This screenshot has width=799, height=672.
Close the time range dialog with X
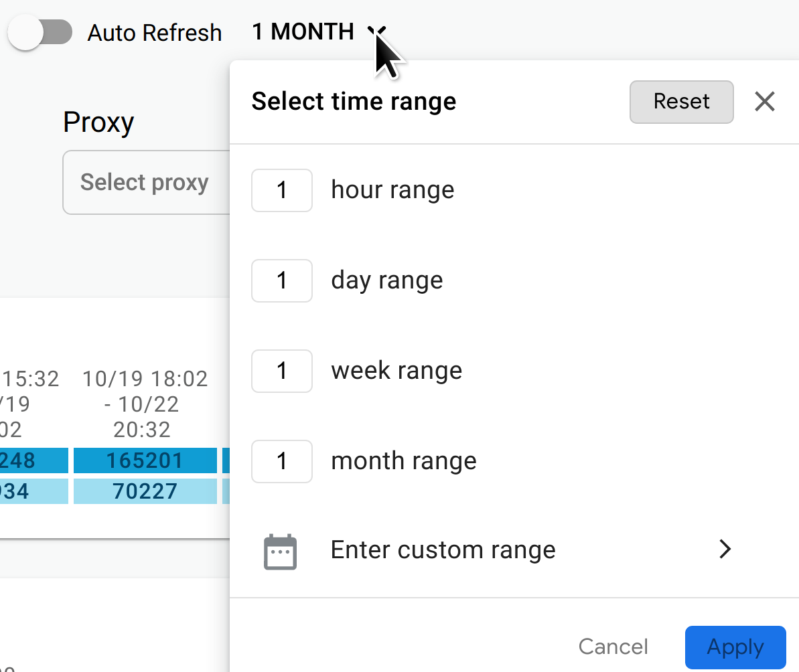click(x=764, y=101)
